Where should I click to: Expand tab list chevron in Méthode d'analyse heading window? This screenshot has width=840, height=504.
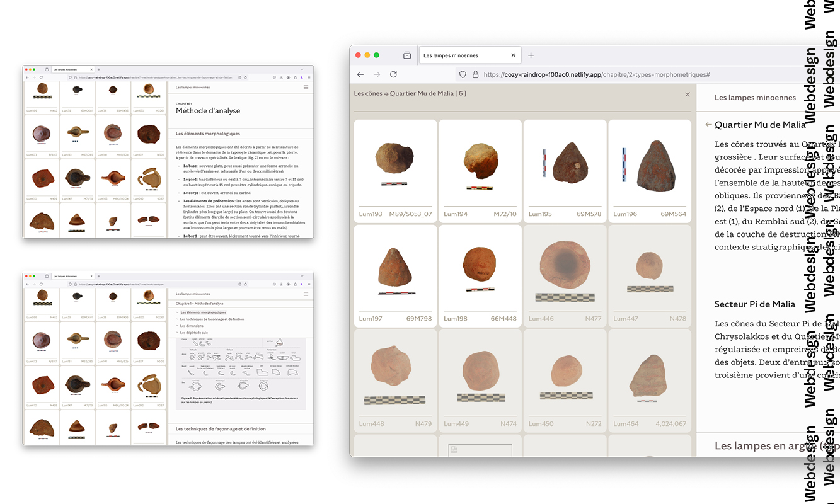pos(302,69)
